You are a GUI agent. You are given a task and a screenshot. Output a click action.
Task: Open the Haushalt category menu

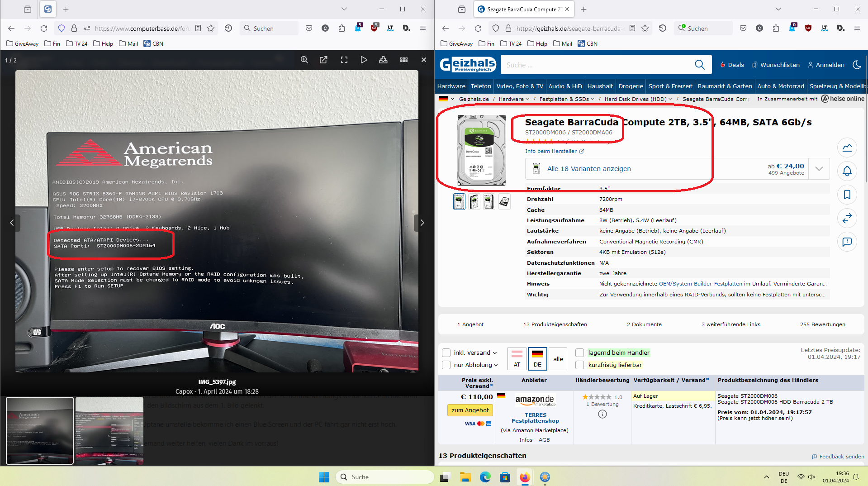(600, 86)
